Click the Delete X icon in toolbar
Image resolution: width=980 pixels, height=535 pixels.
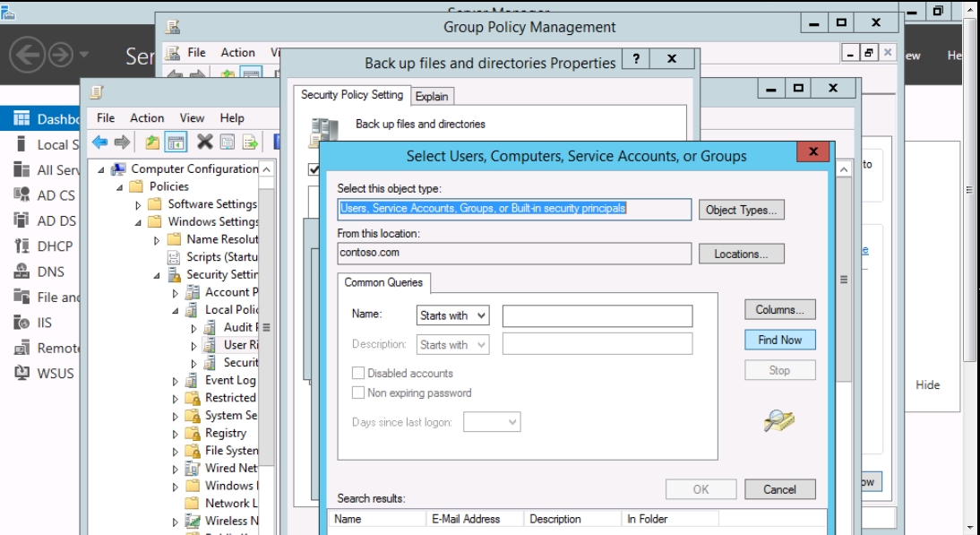point(204,142)
